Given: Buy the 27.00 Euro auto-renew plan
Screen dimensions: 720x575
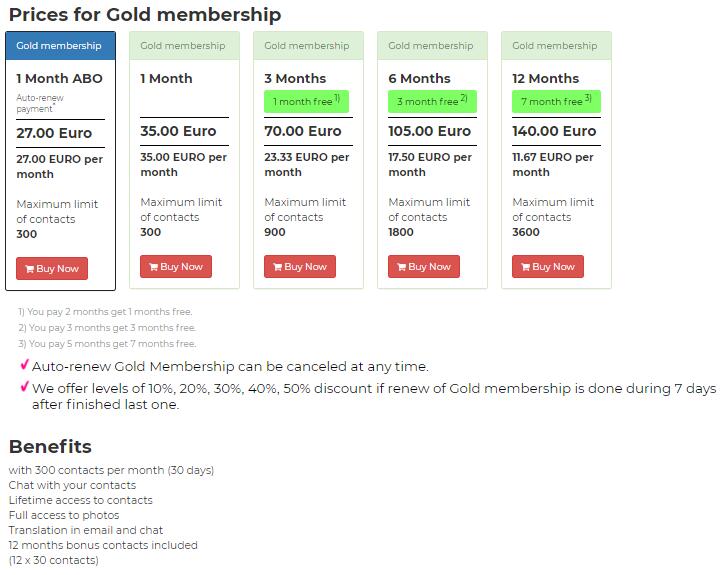Looking at the screenshot, I should click(52, 269).
